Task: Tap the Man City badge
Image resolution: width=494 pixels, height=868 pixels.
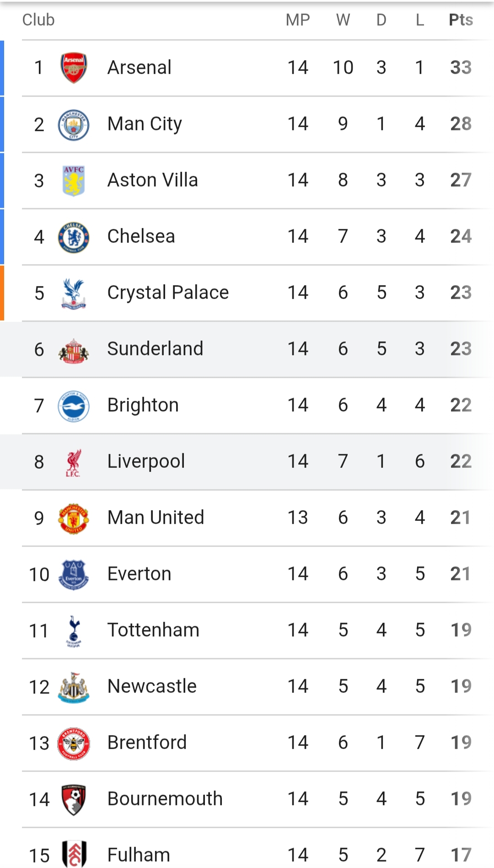Action: click(x=74, y=124)
